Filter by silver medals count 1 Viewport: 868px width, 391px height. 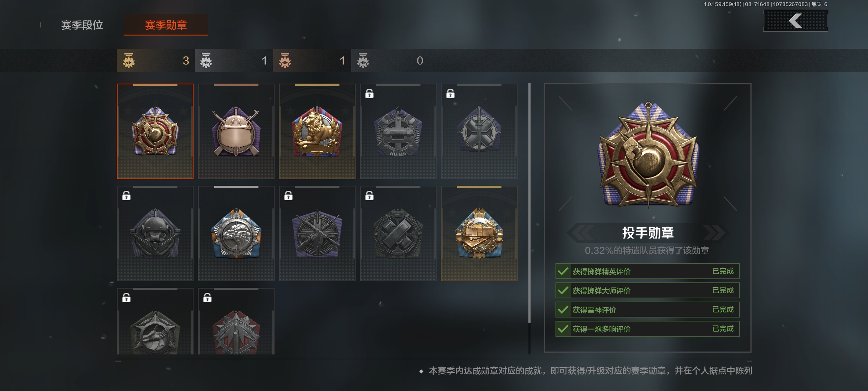[234, 60]
